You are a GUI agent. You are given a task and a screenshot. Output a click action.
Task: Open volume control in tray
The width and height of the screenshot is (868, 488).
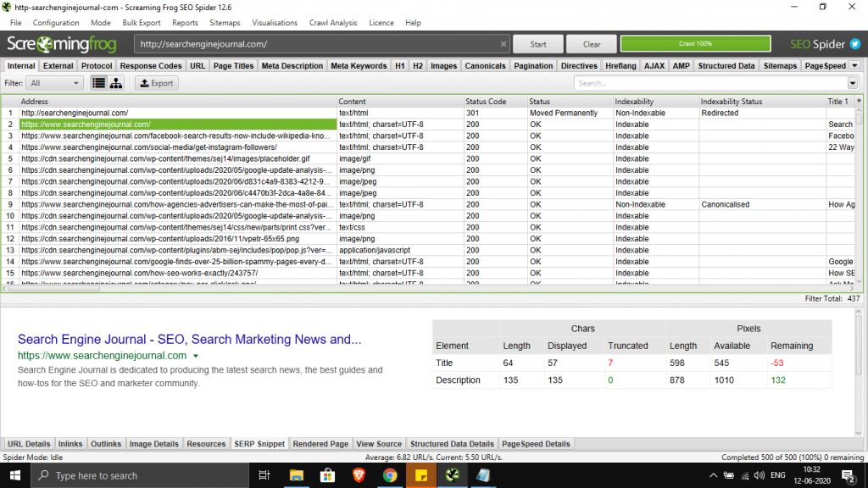tap(759, 475)
